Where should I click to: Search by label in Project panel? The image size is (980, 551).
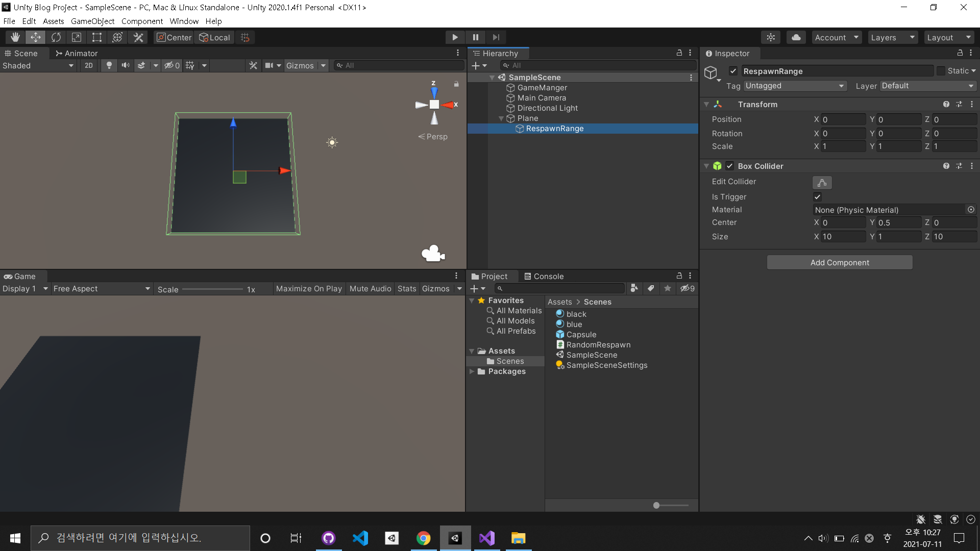point(651,288)
